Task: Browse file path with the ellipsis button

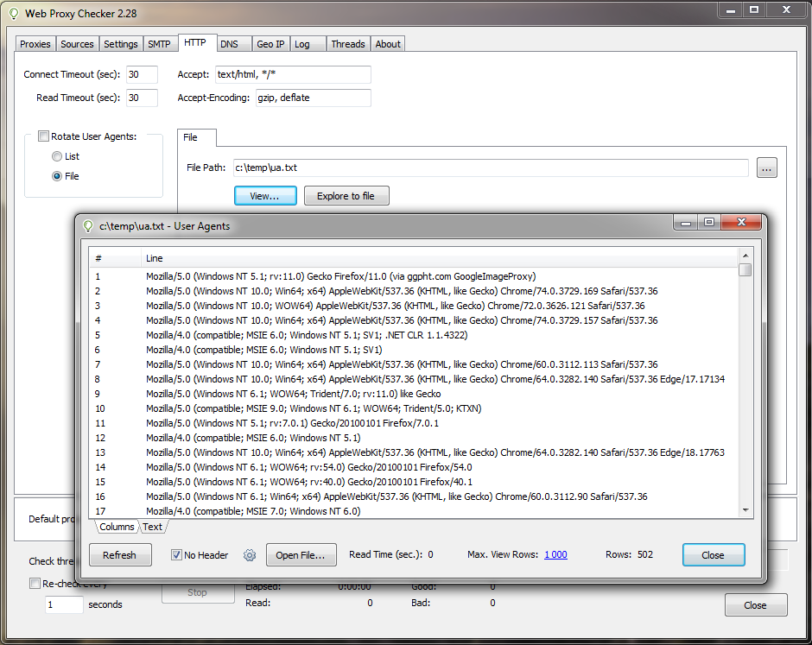Action: point(766,168)
